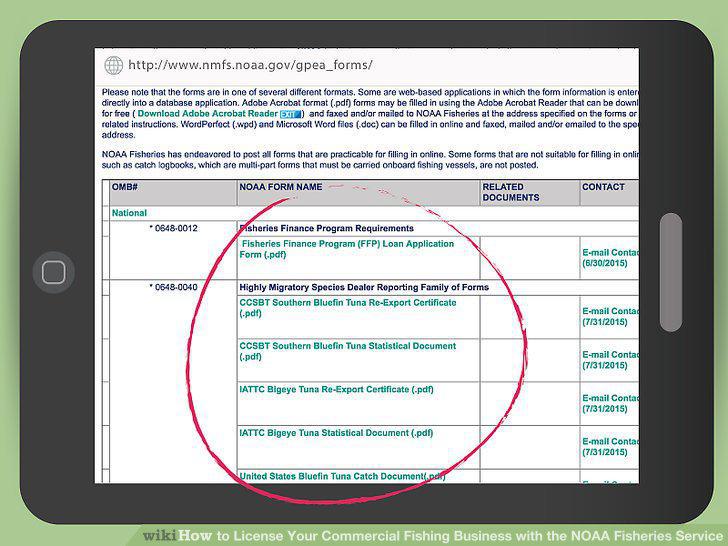Click the globe icon beside the URL
The height and width of the screenshot is (546, 728).
(x=114, y=65)
